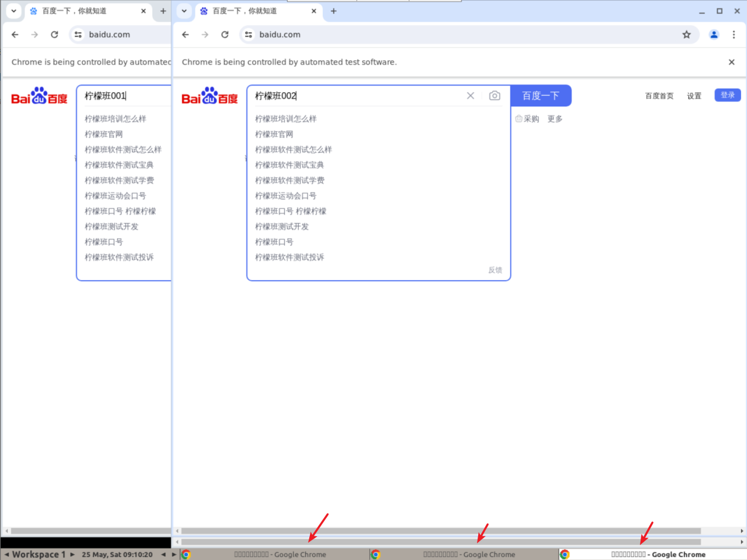This screenshot has width=747, height=560.
Task: Dismiss the automated test software infobar
Action: tap(732, 62)
